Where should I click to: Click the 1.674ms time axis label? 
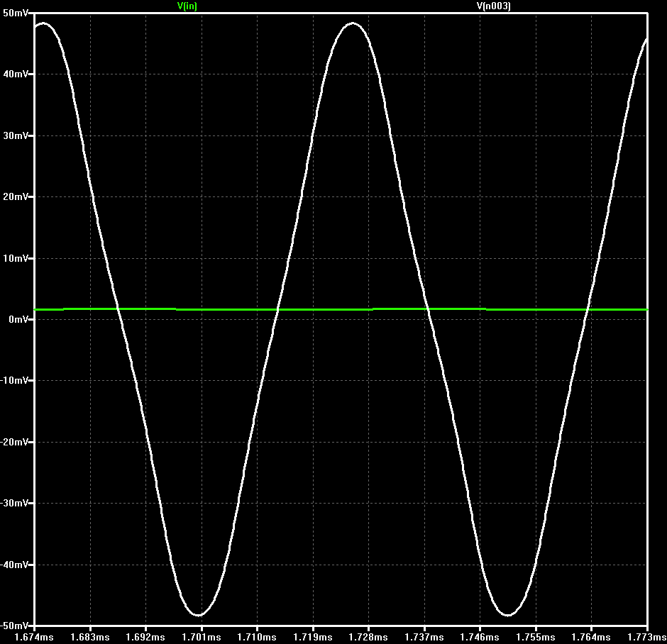click(x=34, y=637)
